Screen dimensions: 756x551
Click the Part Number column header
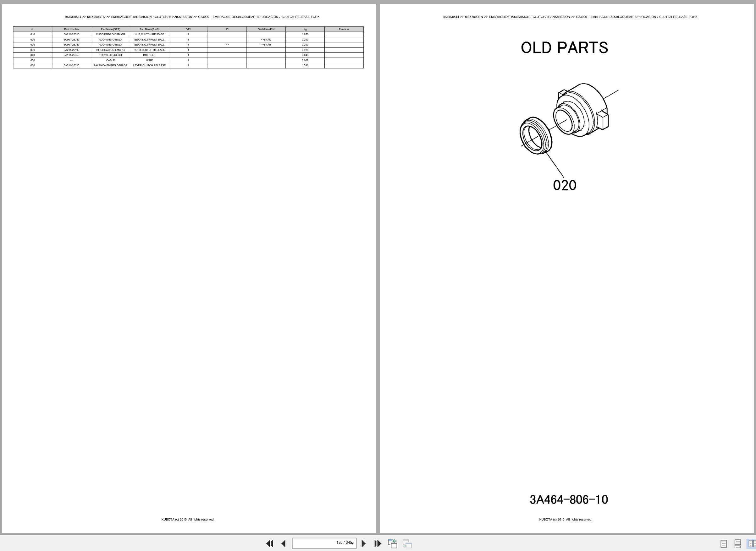(71, 29)
